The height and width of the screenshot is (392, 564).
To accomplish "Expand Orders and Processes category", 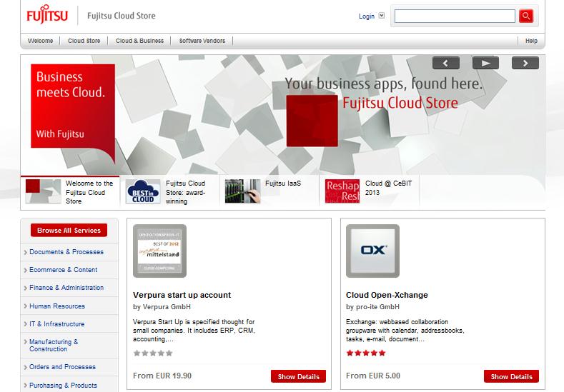I will pos(63,367).
